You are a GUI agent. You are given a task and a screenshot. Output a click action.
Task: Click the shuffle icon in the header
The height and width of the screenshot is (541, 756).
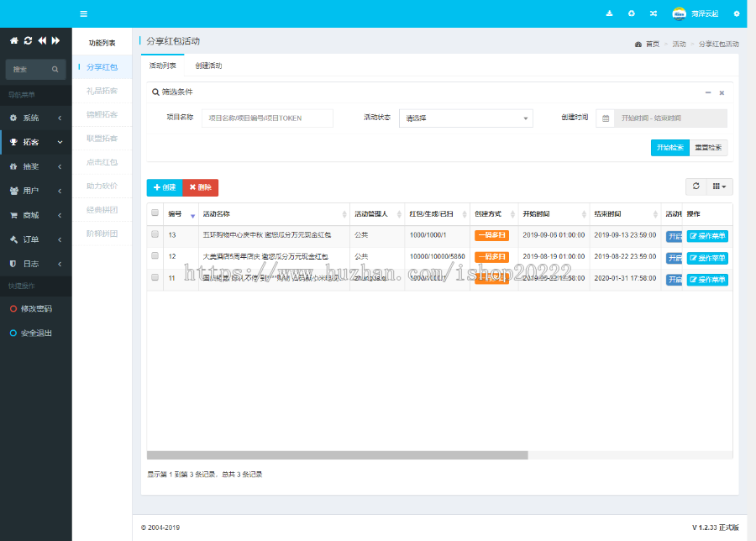pos(654,14)
